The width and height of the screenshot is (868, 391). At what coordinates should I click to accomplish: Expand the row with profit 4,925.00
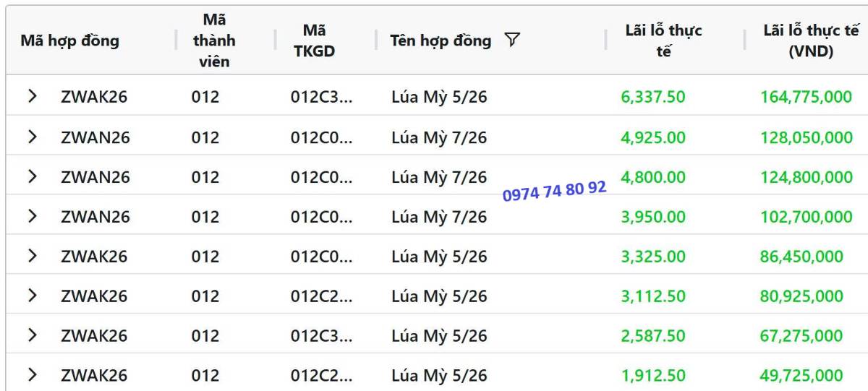(x=32, y=136)
